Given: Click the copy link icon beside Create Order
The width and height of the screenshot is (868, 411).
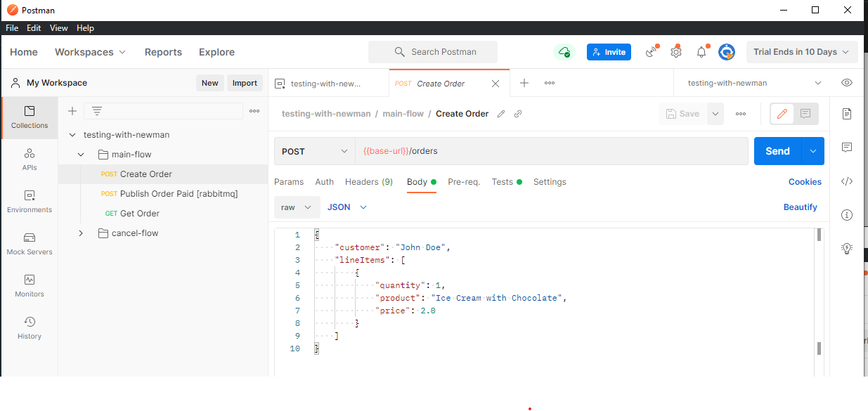Looking at the screenshot, I should [518, 114].
